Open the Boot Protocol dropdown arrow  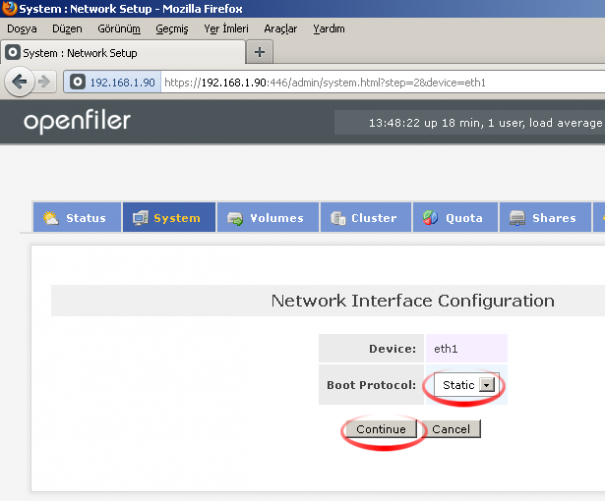[x=487, y=385]
